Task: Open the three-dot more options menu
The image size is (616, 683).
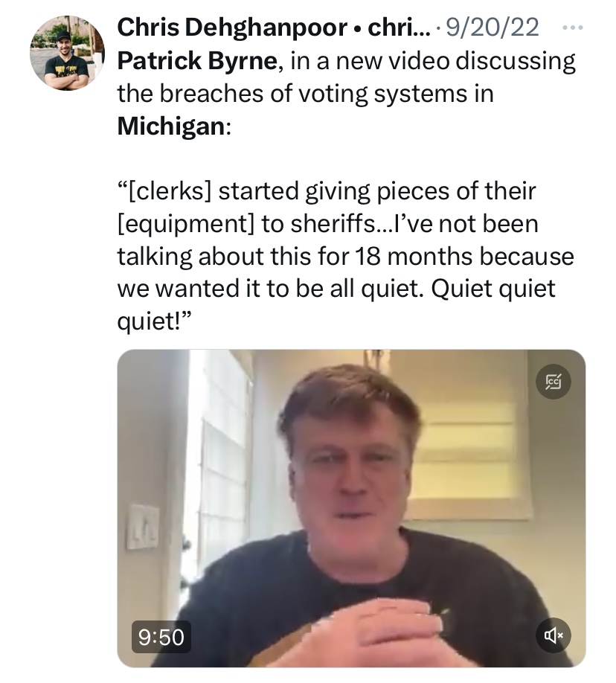Action: 572,28
